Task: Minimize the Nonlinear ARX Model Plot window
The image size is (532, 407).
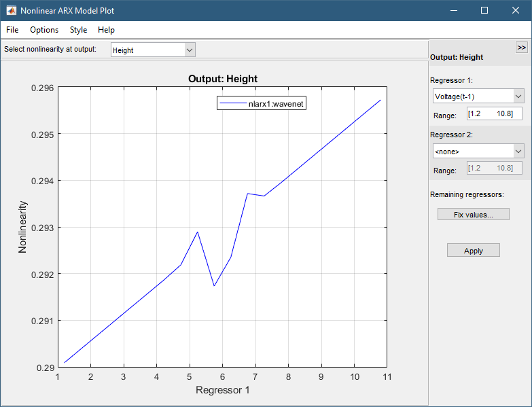Action: pos(454,10)
